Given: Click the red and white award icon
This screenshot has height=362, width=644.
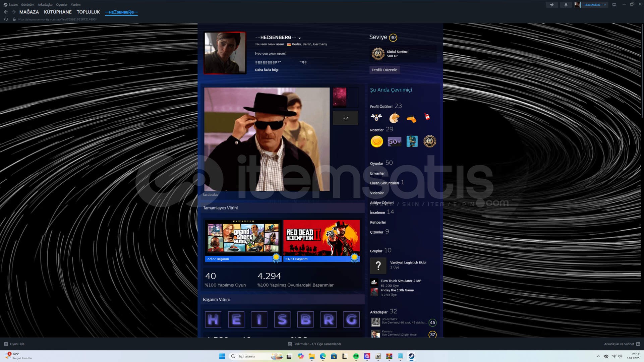Looking at the screenshot, I should coord(427,117).
